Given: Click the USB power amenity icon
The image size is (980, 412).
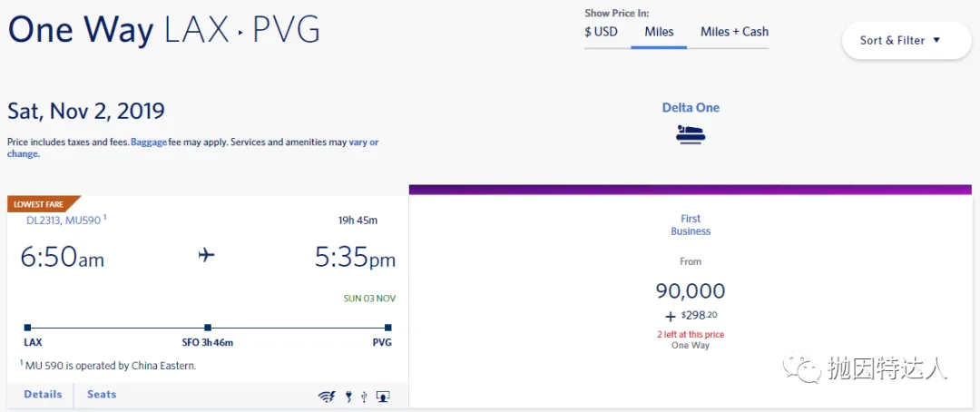Looking at the screenshot, I should (364, 397).
